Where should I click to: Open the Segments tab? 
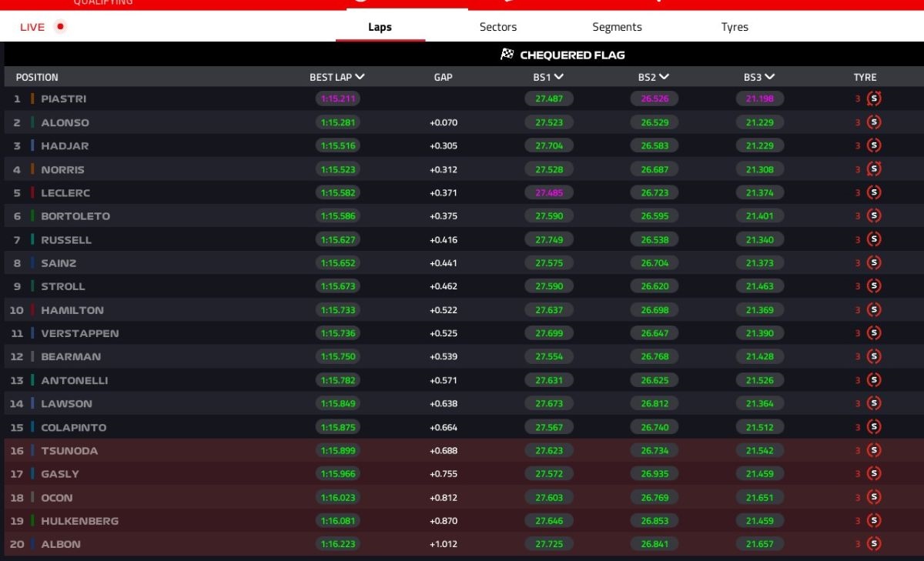click(617, 27)
